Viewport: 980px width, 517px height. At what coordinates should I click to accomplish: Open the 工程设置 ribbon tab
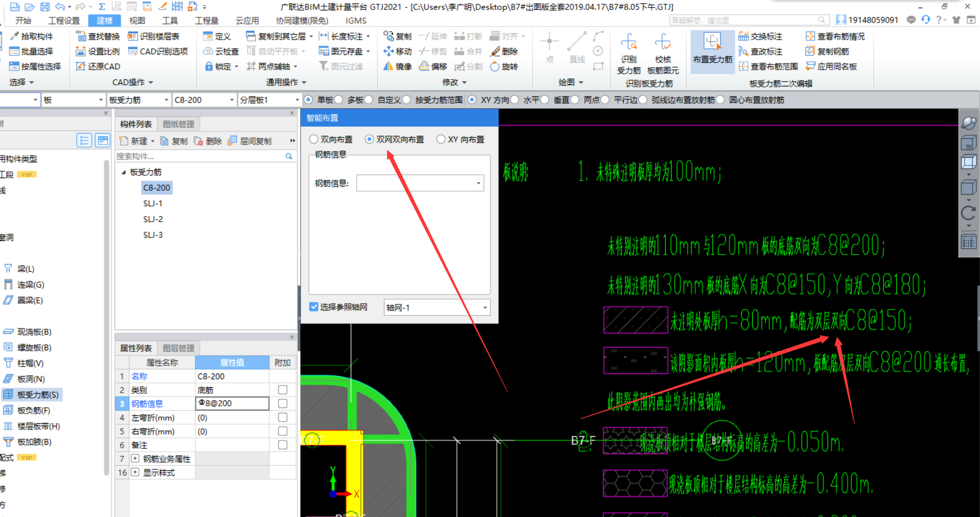(64, 20)
